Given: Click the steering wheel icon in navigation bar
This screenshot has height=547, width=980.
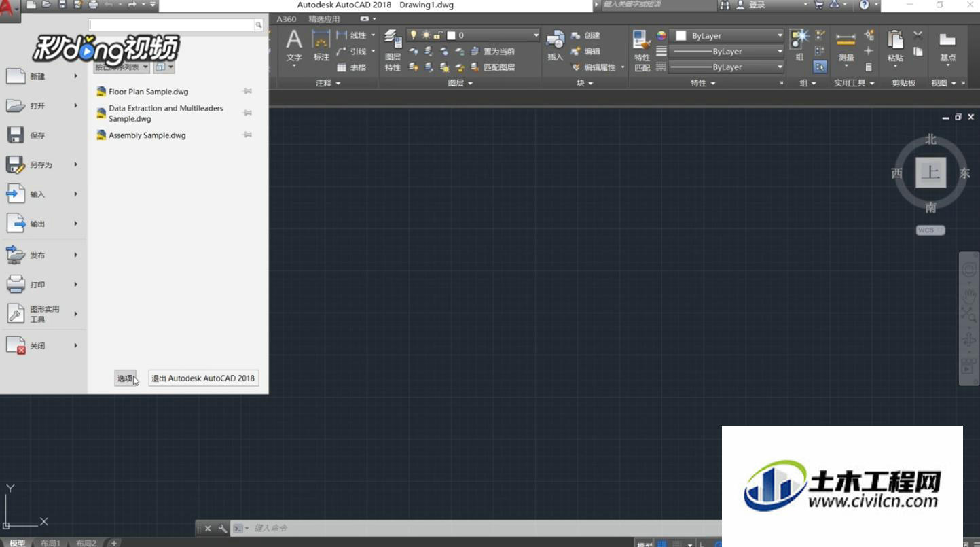Looking at the screenshot, I should click(x=968, y=270).
